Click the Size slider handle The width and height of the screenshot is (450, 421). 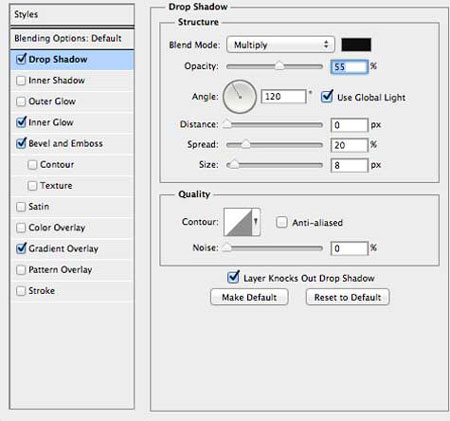coord(234,165)
